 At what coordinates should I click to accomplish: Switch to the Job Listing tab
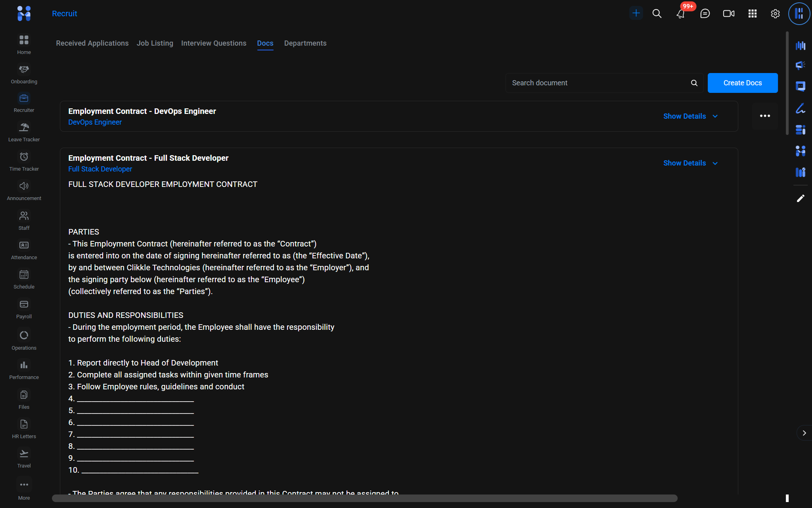pos(155,43)
